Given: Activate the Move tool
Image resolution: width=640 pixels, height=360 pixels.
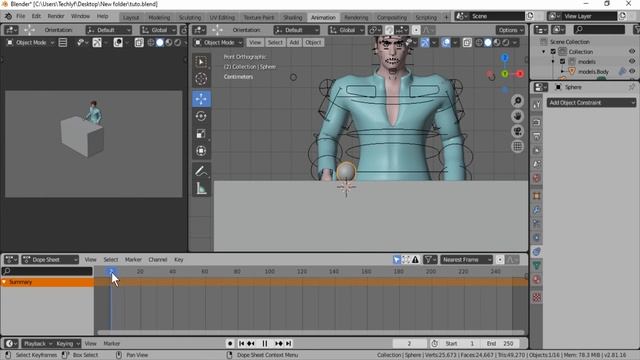Looking at the screenshot, I should click(201, 99).
